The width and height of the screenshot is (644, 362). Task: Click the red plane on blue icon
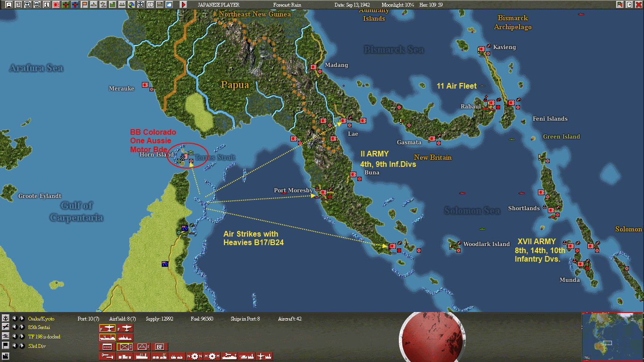coord(75,4)
